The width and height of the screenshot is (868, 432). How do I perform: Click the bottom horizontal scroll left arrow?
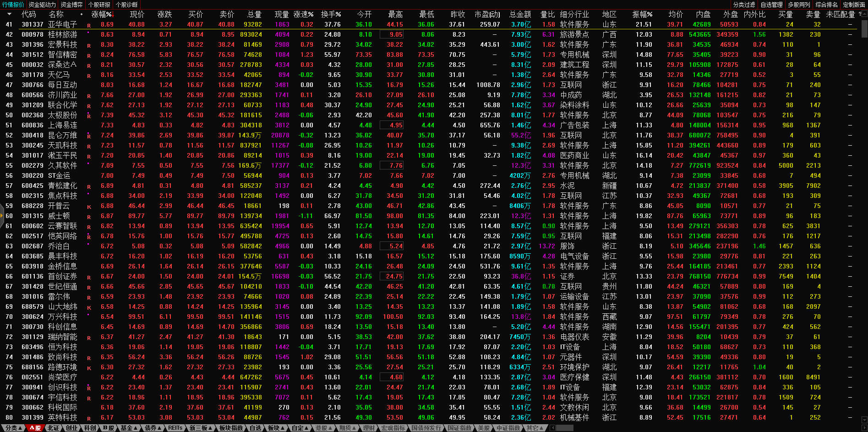pos(553,428)
